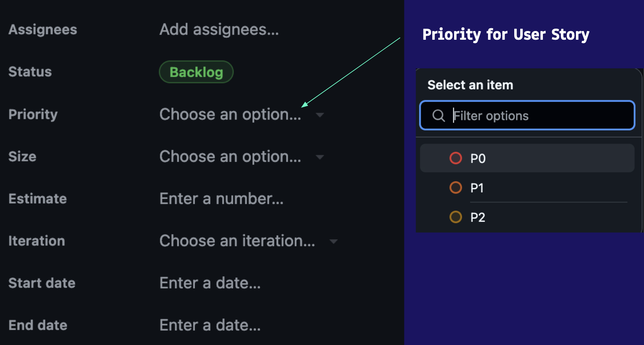This screenshot has width=644, height=345.
Task: Click Choose an option for Priority
Action: pyautogui.click(x=230, y=114)
